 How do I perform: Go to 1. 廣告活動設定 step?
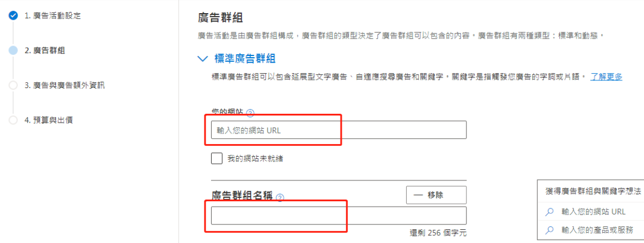click(52, 16)
